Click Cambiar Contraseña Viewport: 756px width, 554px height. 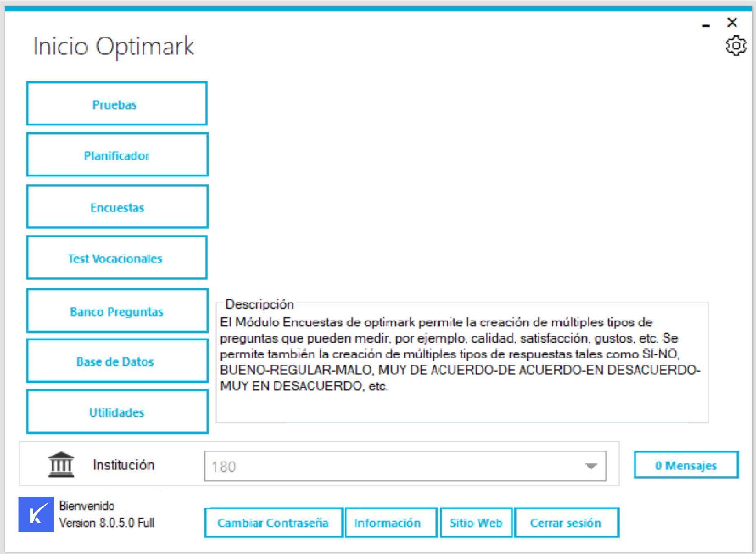click(x=273, y=523)
